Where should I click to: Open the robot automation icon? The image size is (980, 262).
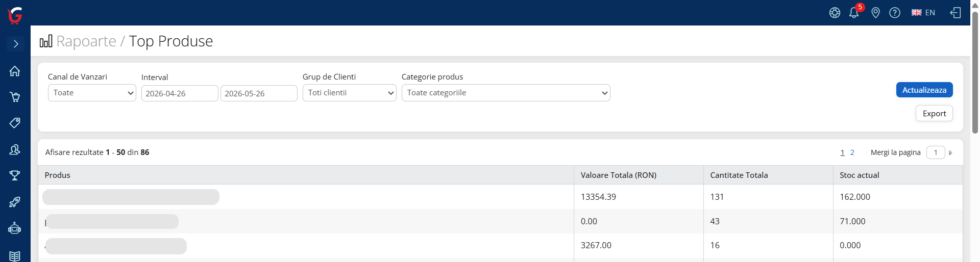(15, 228)
